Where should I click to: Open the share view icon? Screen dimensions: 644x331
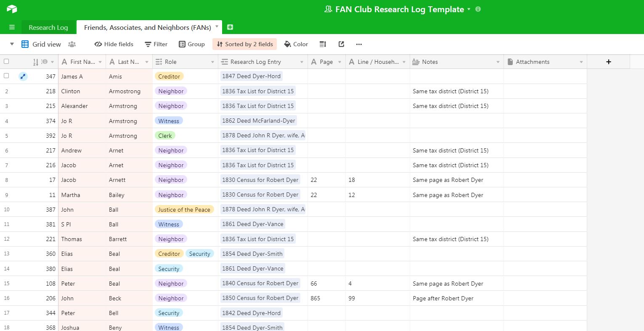pyautogui.click(x=341, y=44)
